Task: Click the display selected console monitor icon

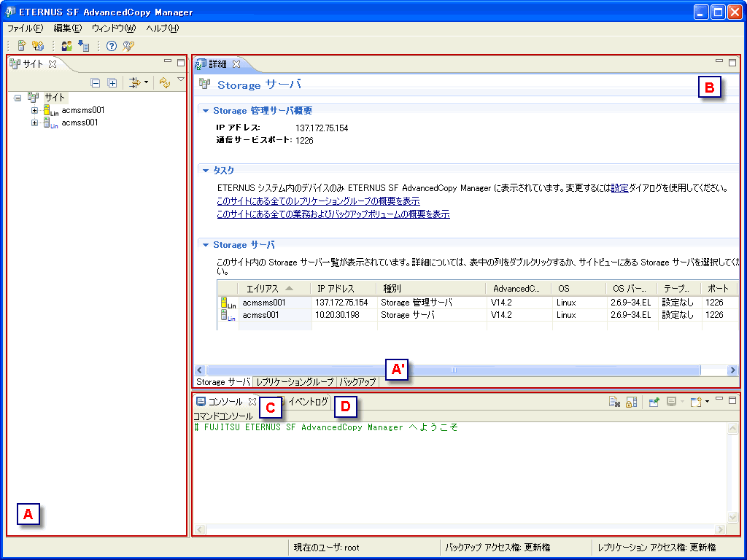Action: (x=672, y=402)
